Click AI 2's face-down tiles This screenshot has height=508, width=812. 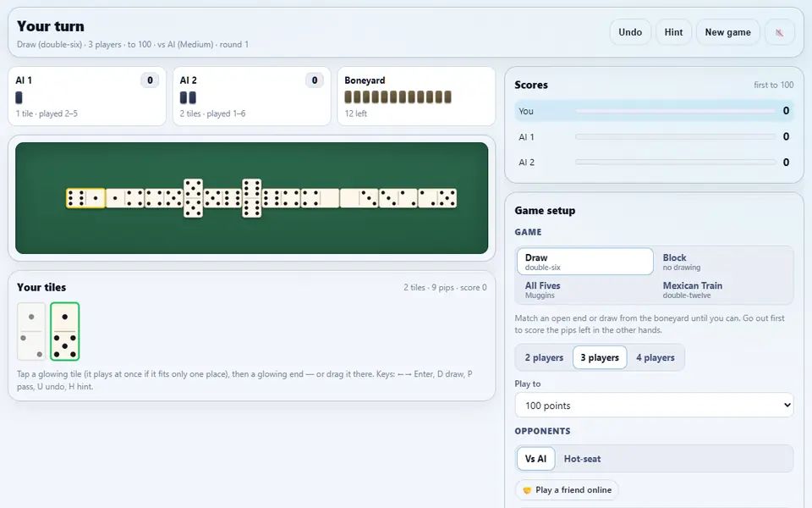click(x=188, y=97)
